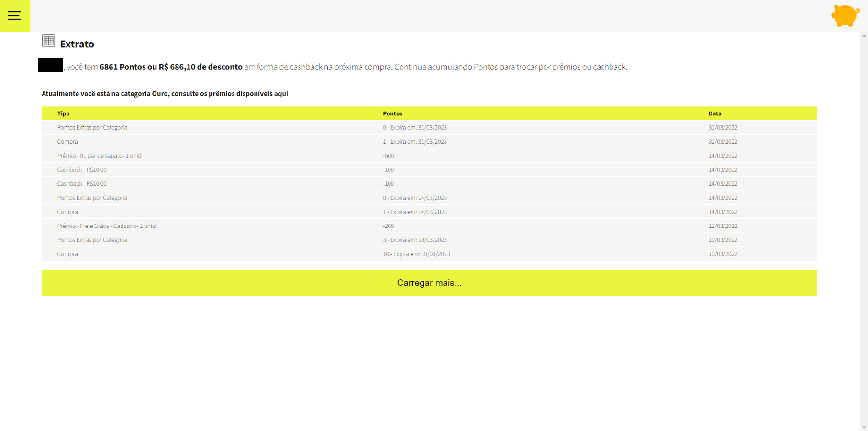Click '0 - Expira em: 14/03/2023' cell
This screenshot has height=431, width=868.
tap(415, 198)
